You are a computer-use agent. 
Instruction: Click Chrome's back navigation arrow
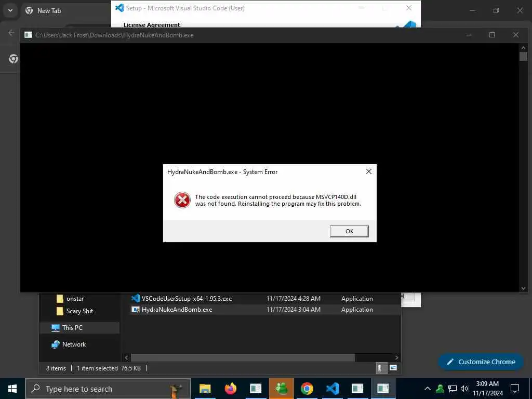tap(11, 33)
